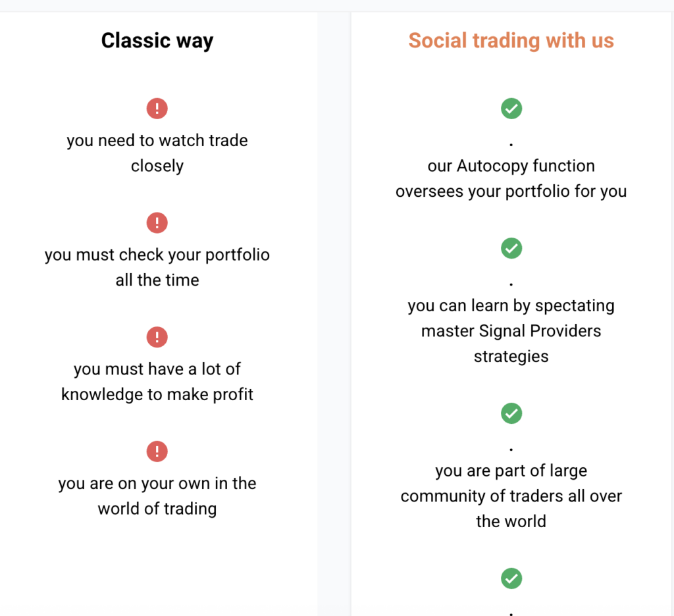Click "you can learn by spectating" line
674x616 pixels.
tap(511, 305)
